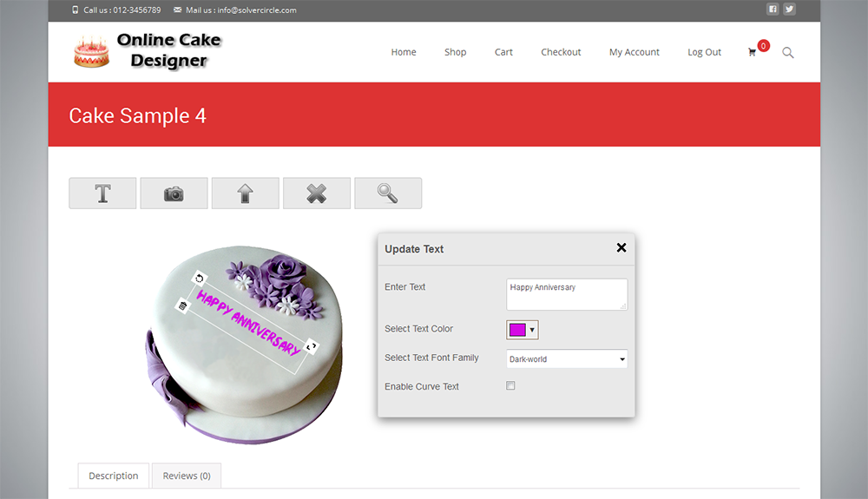Click the cake preview image
The image size is (868, 499).
tap(244, 345)
